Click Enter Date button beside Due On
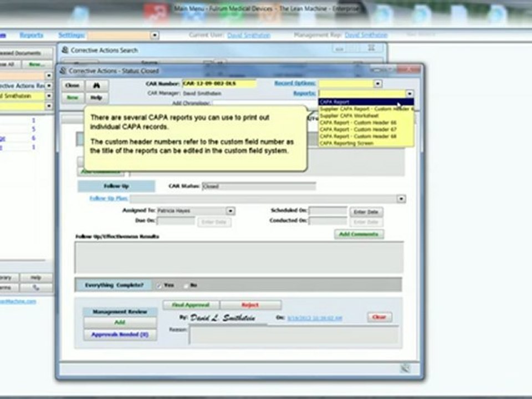The height and width of the screenshot is (399, 532). (x=214, y=222)
